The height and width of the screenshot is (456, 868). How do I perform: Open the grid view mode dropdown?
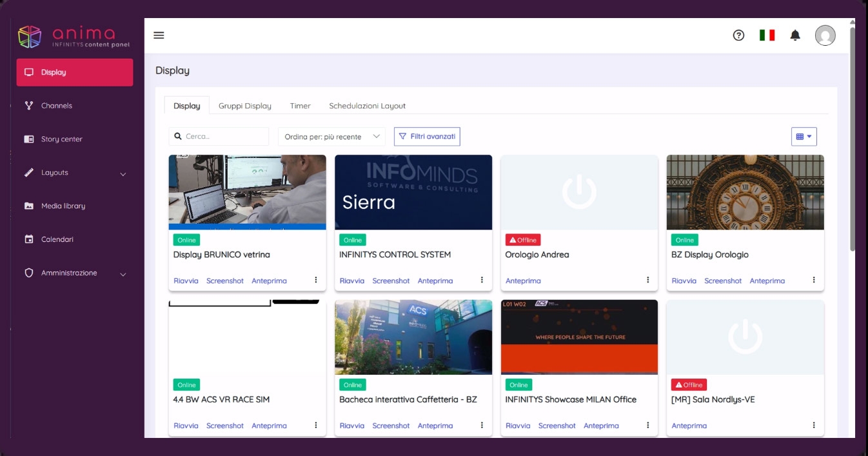804,137
